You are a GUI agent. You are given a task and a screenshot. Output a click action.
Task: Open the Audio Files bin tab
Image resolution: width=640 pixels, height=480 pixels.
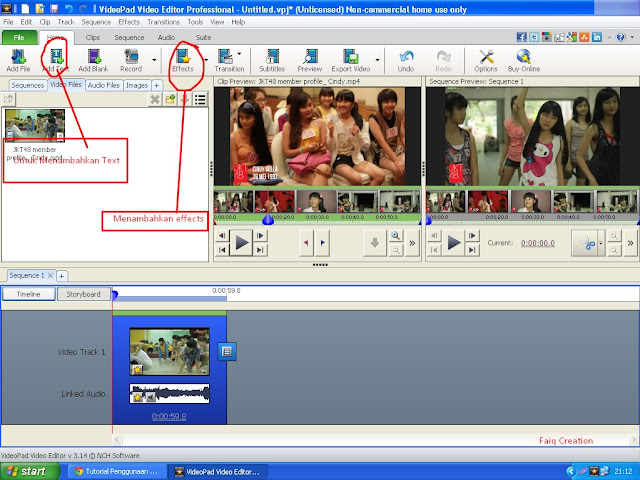[104, 85]
